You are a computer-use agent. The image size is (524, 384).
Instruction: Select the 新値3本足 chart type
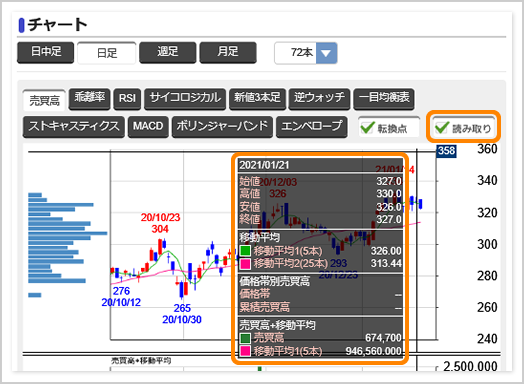coord(257,98)
